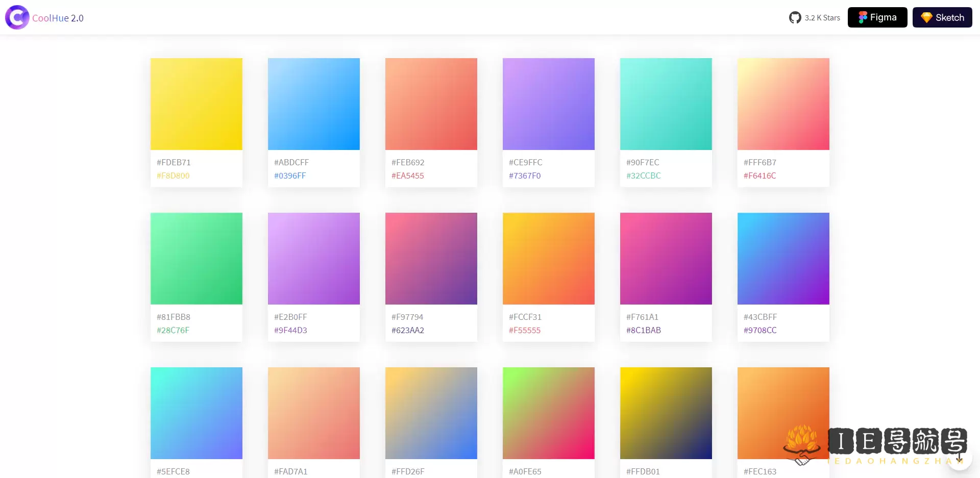
Task: Select the yellow #FDEB71 gradient swatch
Action: [197, 104]
